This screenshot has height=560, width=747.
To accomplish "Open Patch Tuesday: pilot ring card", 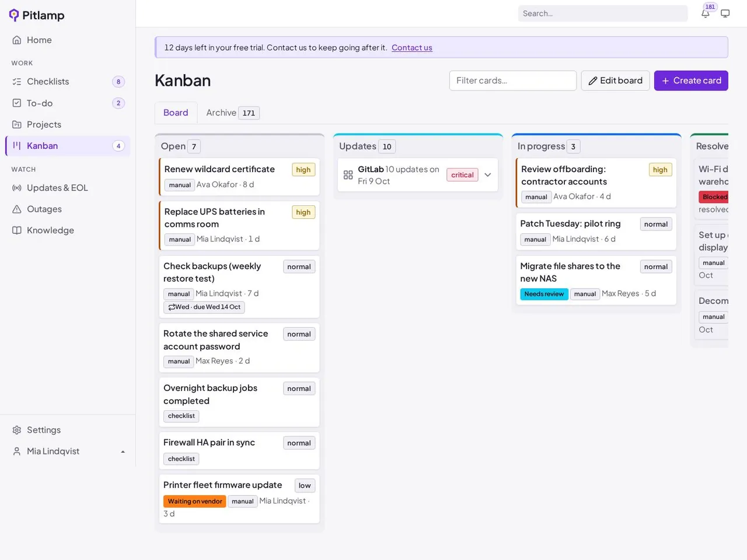I will (596, 232).
